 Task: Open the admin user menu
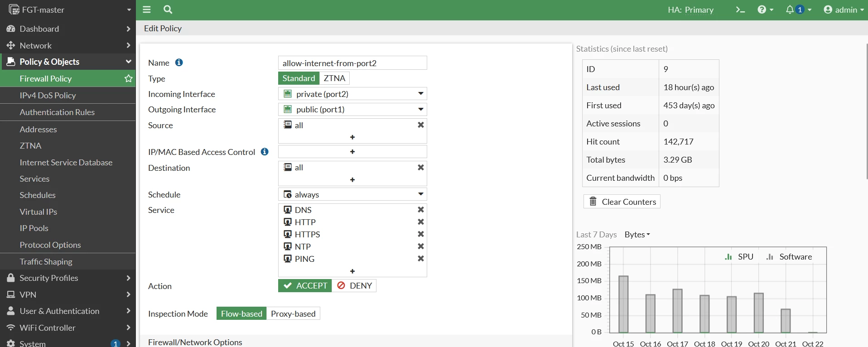pyautogui.click(x=844, y=10)
